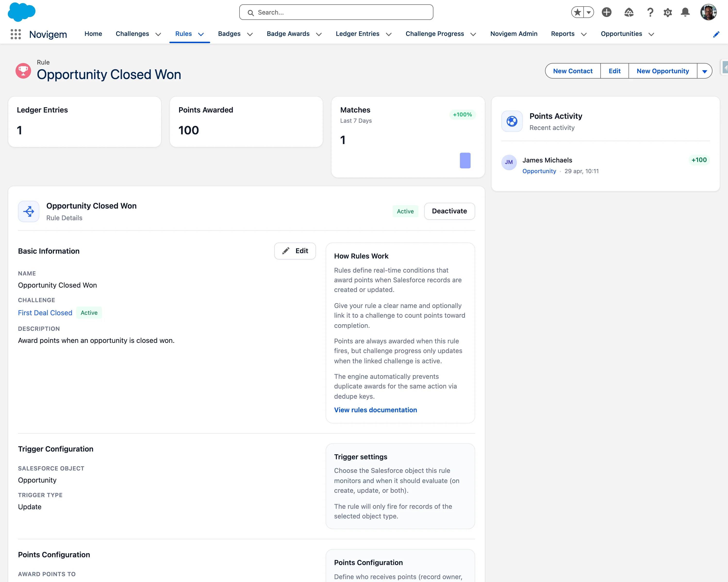Click the search magnifier icon
728x582 pixels.
point(250,13)
